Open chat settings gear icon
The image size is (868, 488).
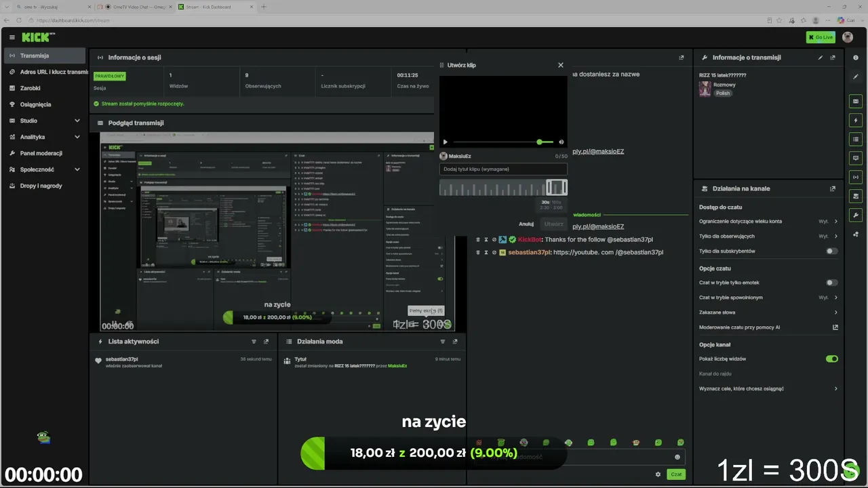click(658, 474)
